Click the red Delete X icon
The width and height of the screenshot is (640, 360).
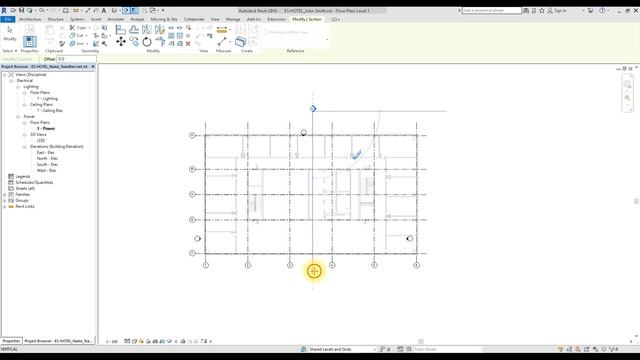point(188,44)
